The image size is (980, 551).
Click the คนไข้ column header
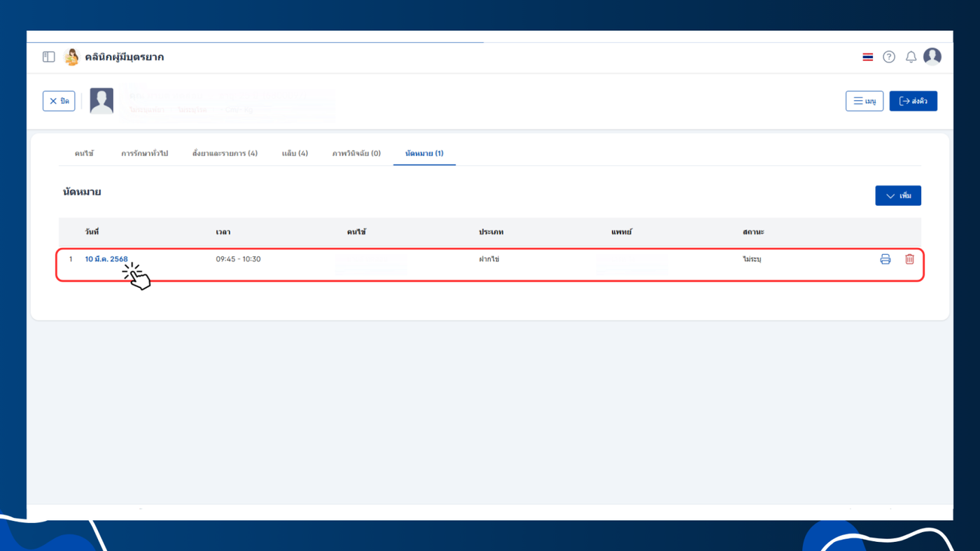356,232
